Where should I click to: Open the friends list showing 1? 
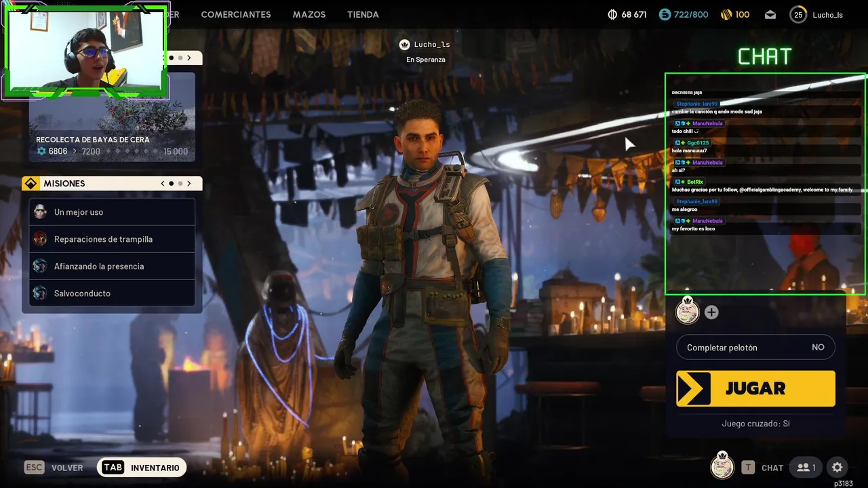coord(806,468)
